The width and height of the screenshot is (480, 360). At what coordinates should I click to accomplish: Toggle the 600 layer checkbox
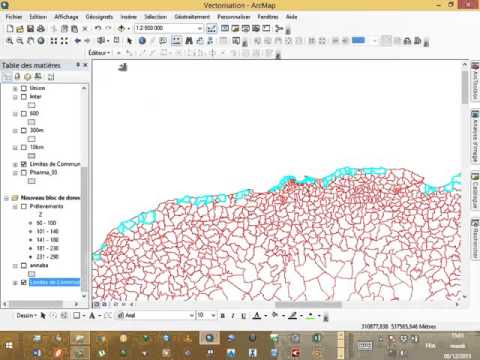click(x=24, y=114)
